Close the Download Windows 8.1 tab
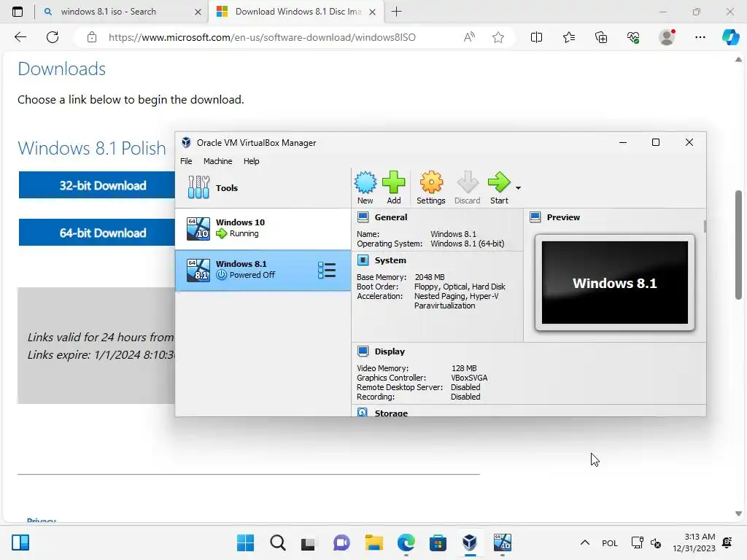Screen dimensions: 747x560 (373, 12)
